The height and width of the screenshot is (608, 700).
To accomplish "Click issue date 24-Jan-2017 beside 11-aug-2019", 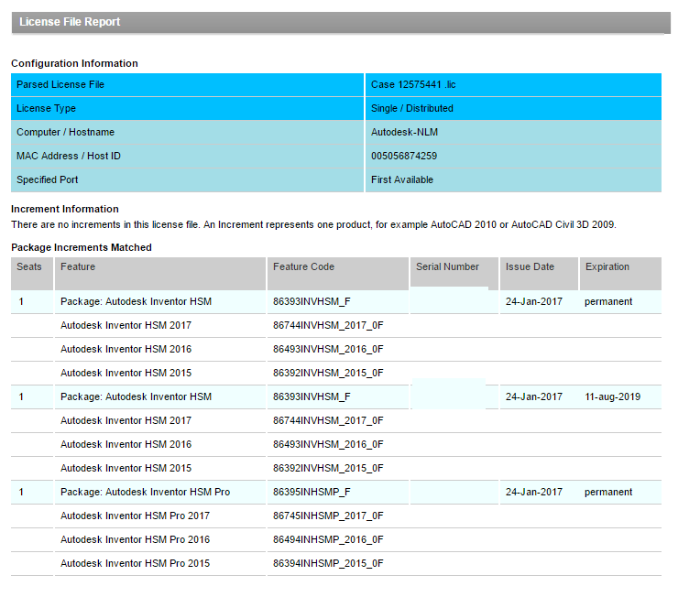I will [x=533, y=396].
